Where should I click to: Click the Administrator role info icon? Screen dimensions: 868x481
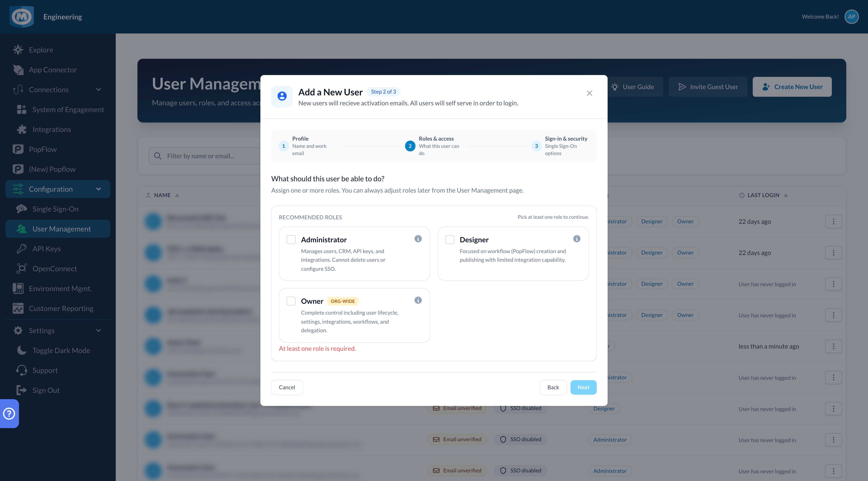pos(418,239)
